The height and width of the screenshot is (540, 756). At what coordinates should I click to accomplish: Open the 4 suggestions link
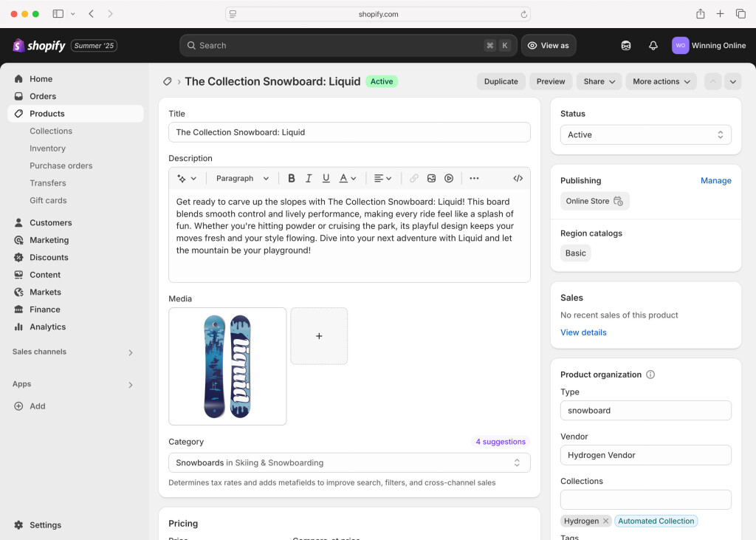(x=501, y=442)
